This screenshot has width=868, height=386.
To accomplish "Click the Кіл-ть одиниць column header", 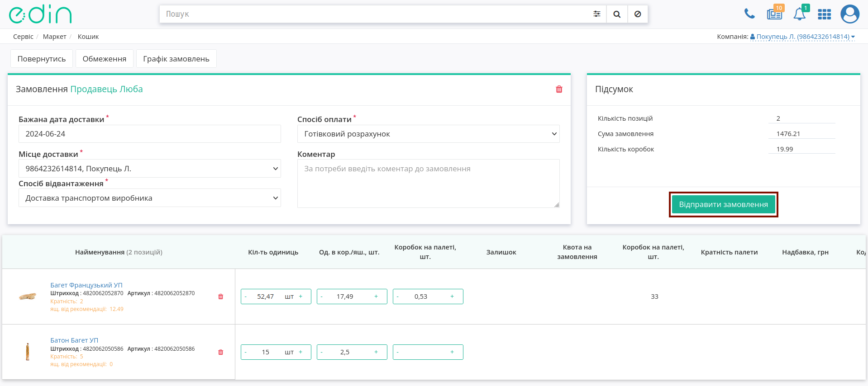I will (273, 252).
